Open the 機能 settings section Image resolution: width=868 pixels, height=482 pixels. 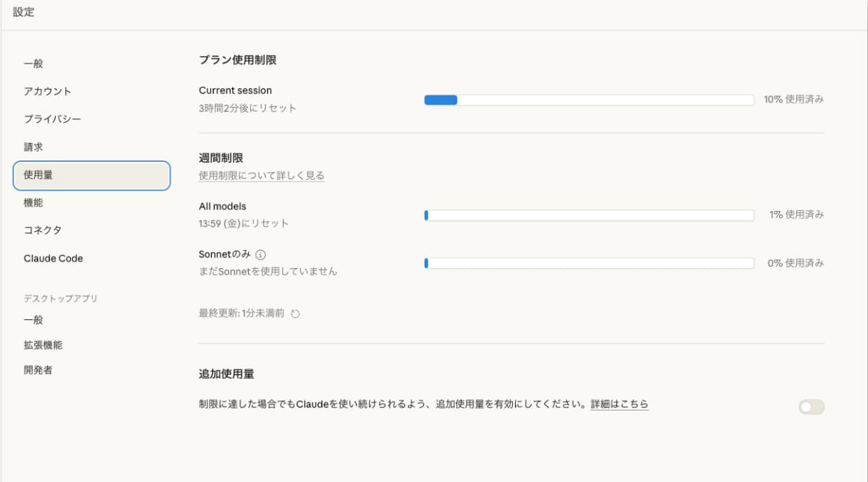point(34,202)
